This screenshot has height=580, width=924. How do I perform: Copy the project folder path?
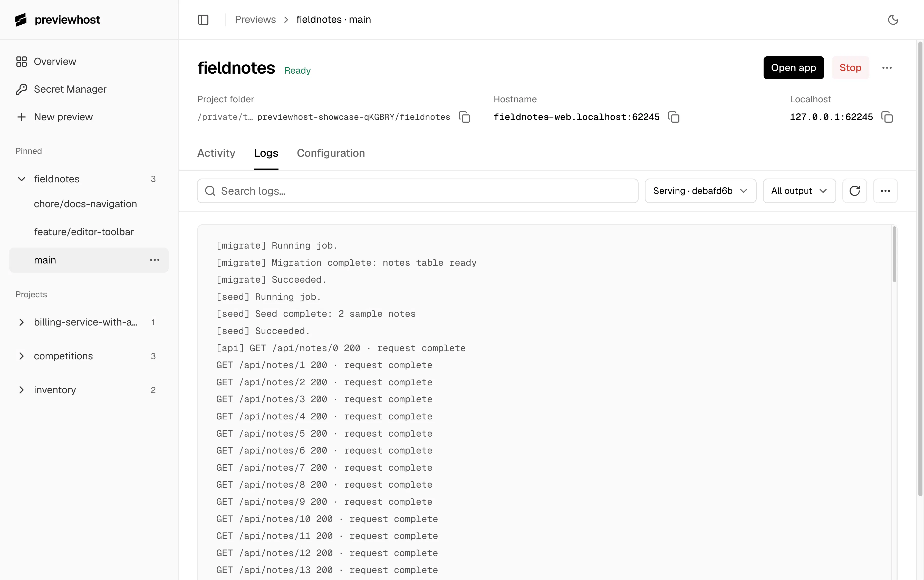(464, 117)
